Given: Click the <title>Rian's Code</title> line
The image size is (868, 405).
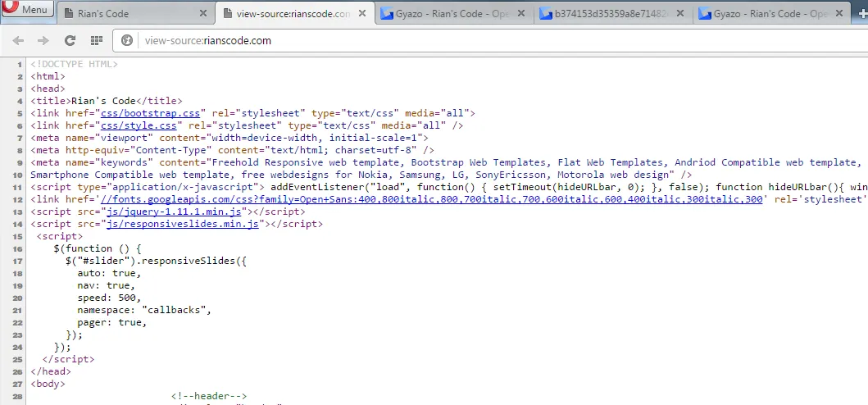Looking at the screenshot, I should click(107, 101).
